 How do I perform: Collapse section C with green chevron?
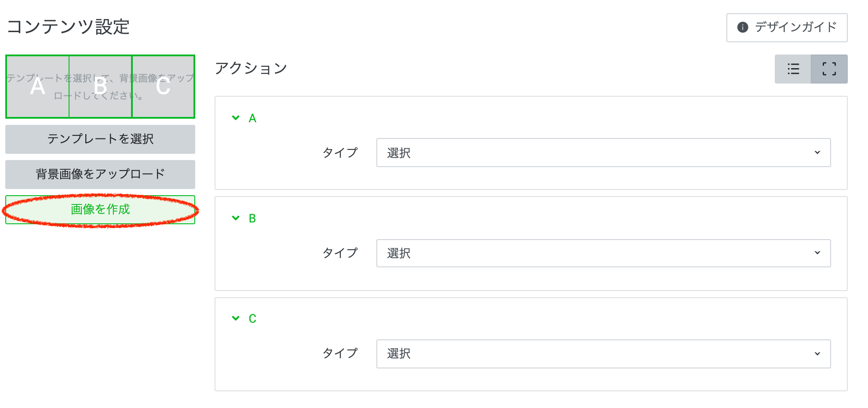(236, 318)
